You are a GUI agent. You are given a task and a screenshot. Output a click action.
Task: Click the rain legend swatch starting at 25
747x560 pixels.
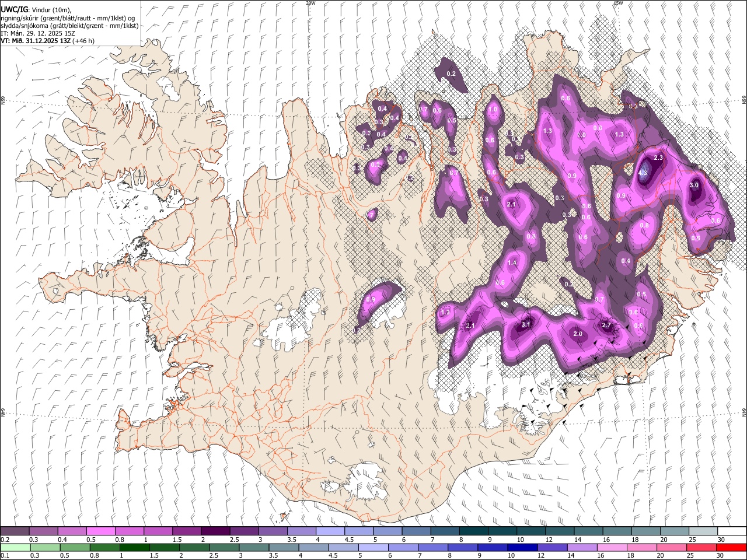point(701,548)
